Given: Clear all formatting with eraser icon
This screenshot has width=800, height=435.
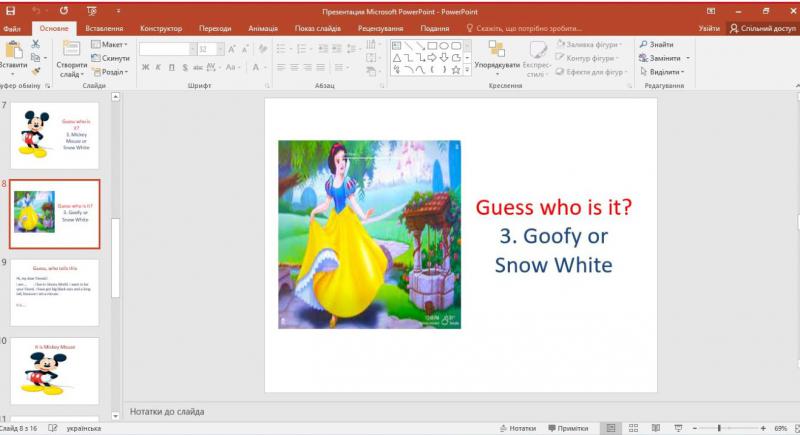Looking at the screenshot, I should click(263, 49).
